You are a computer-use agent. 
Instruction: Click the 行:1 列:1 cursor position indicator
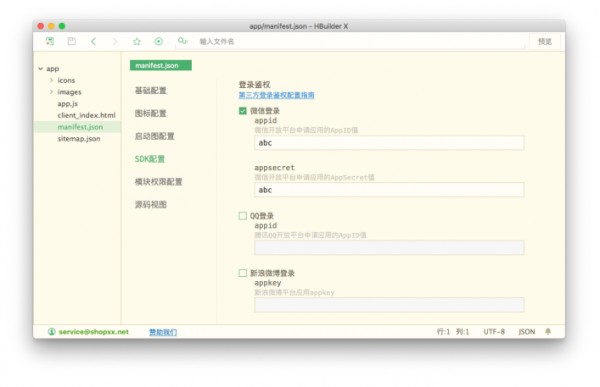[453, 332]
